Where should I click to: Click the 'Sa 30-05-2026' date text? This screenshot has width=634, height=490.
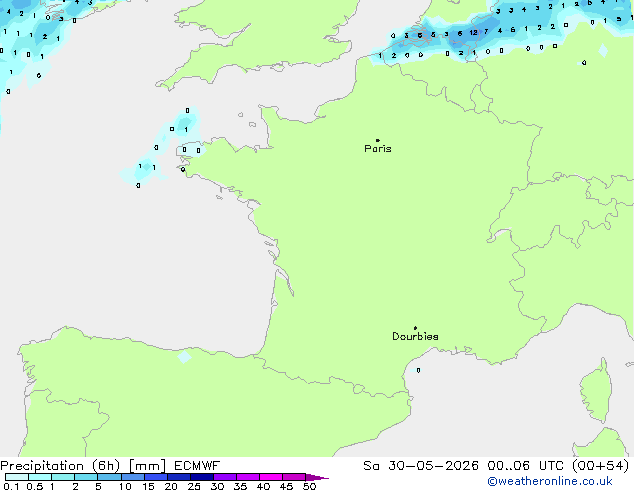421,466
